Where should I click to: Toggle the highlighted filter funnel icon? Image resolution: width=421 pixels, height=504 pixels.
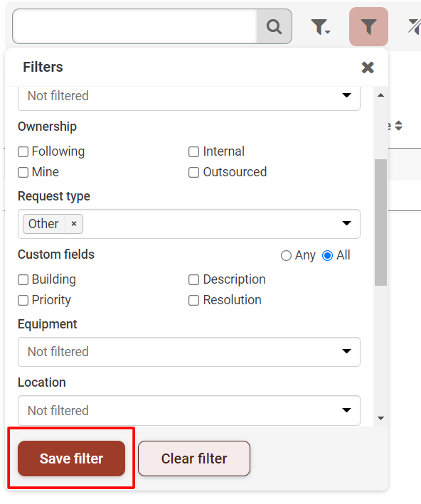368,27
